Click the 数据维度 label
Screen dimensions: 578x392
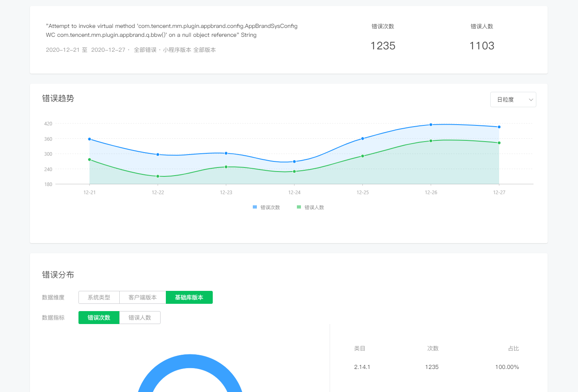(53, 297)
